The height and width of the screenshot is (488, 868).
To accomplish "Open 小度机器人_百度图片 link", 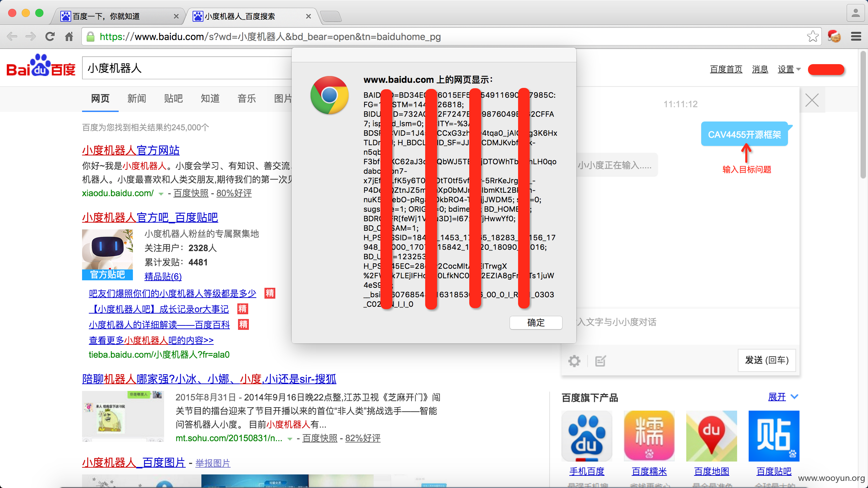I will [134, 462].
